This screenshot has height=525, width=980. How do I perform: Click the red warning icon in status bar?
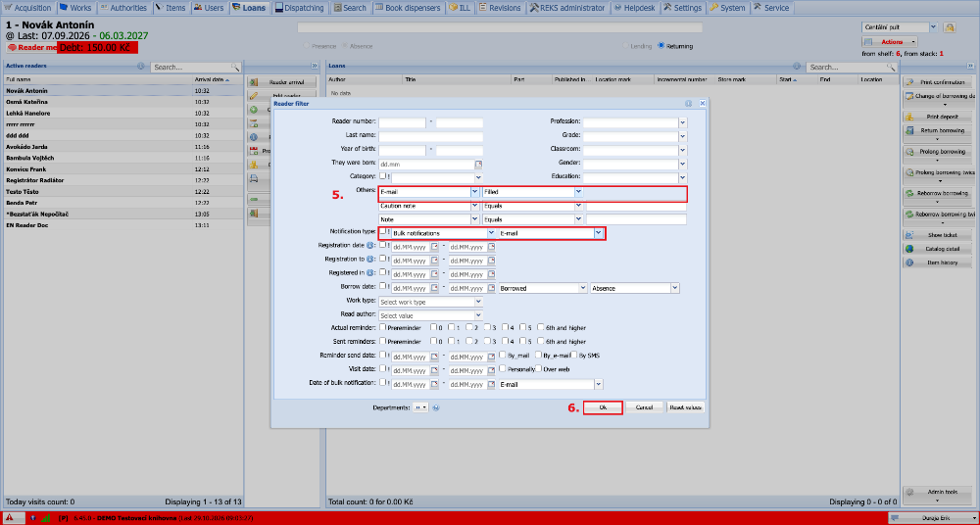click(11, 517)
